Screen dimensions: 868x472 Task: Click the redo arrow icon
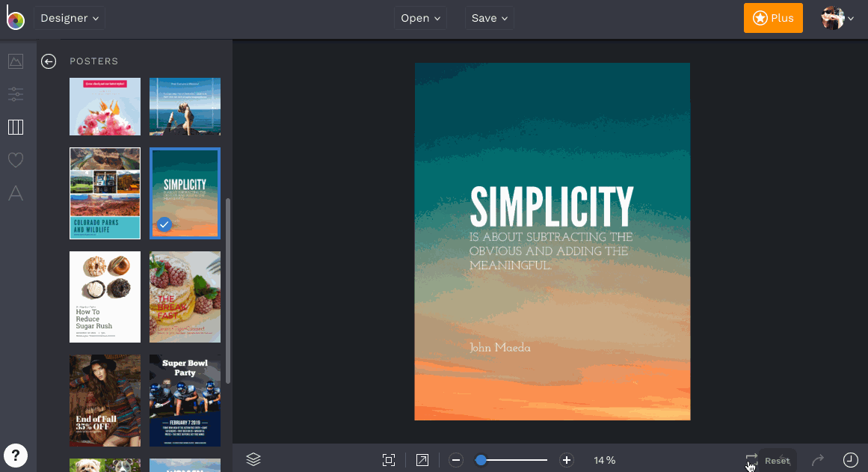coord(818,460)
